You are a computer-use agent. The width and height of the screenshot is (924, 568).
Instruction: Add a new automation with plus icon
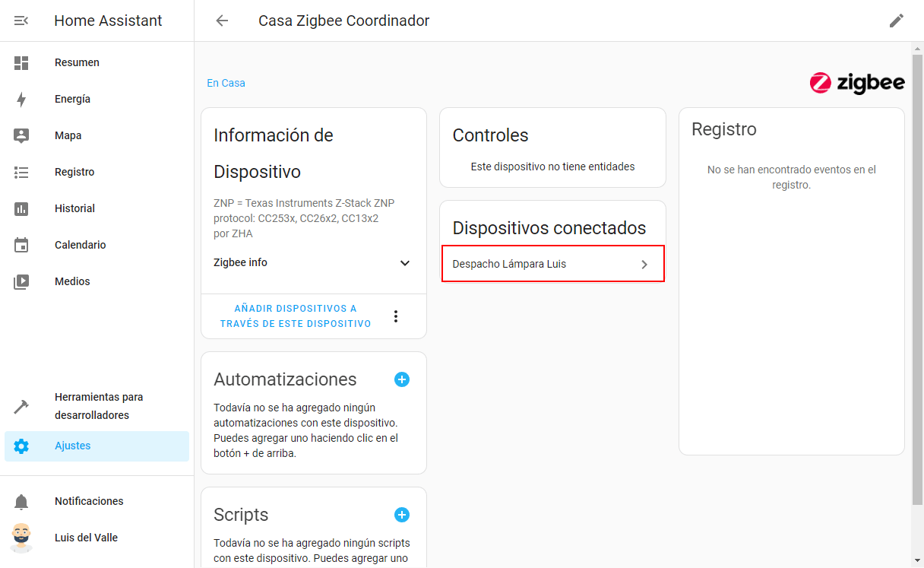(x=402, y=379)
